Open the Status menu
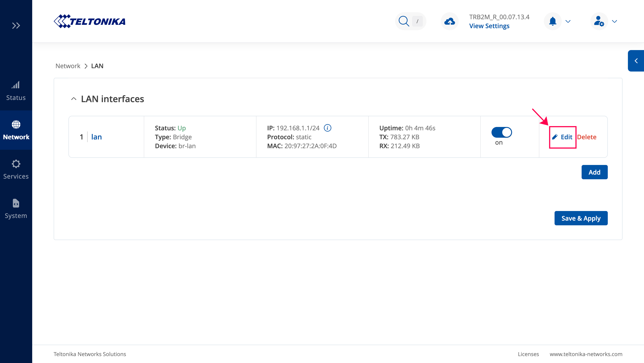This screenshot has width=644, height=363. (16, 91)
